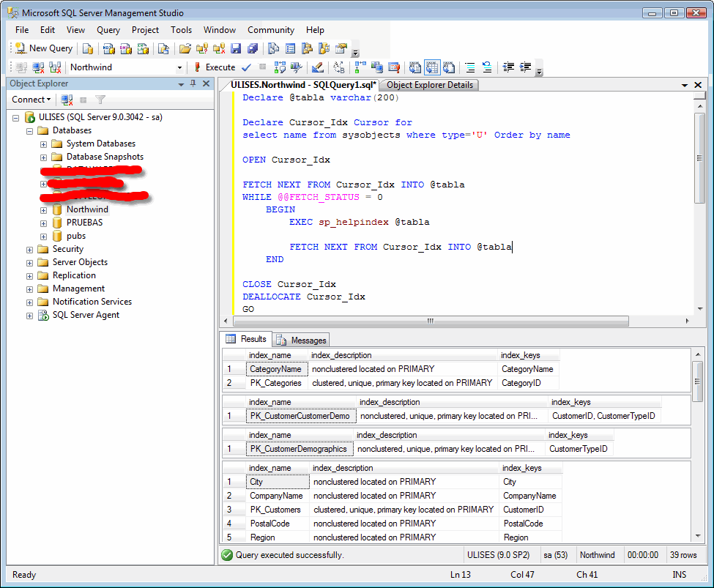
Task: Toggle Include Client Statistics
Action: click(x=377, y=67)
